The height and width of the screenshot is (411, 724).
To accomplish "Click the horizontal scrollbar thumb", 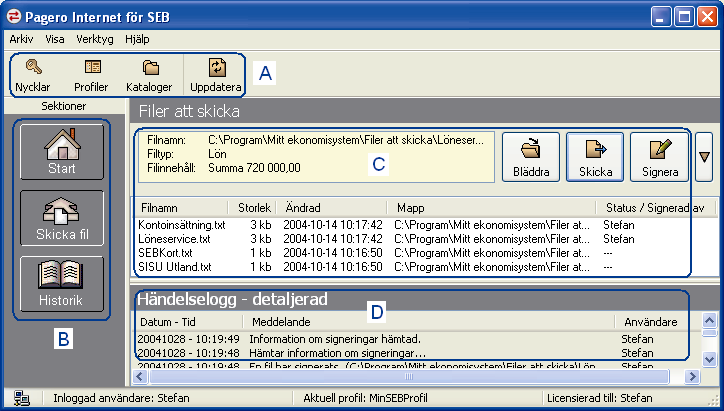I will click(x=409, y=377).
